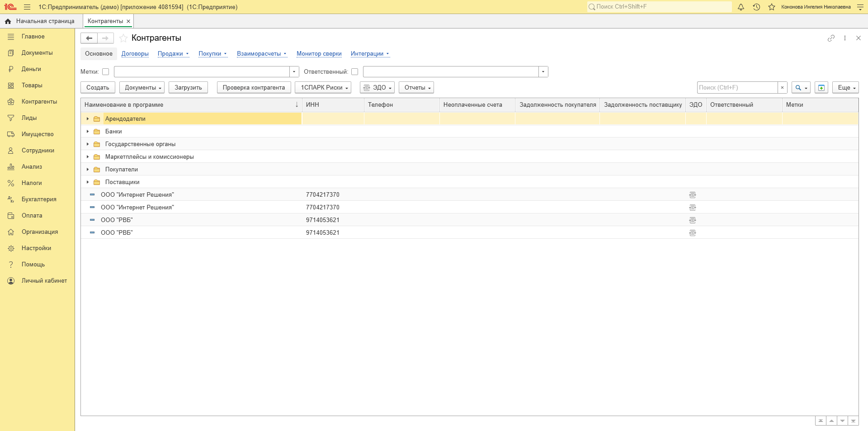Click the Сотрудники person icon
Image resolution: width=868 pixels, height=431 pixels.
tap(11, 151)
